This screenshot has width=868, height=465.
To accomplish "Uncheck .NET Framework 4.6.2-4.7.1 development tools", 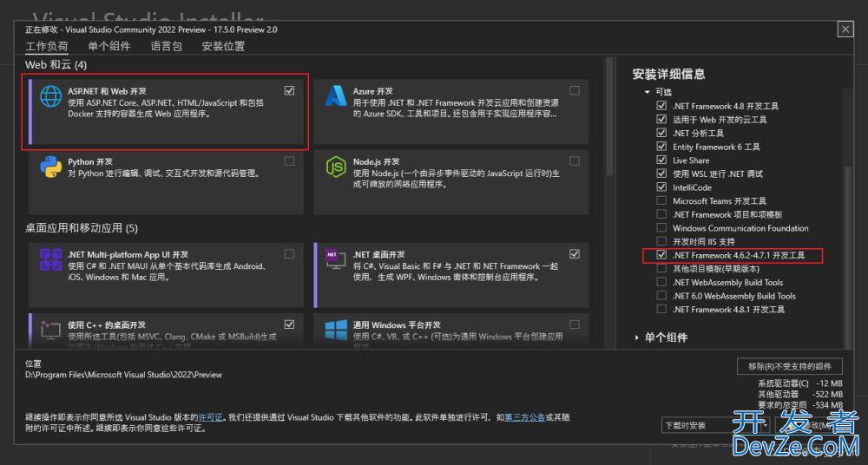I will [x=661, y=255].
